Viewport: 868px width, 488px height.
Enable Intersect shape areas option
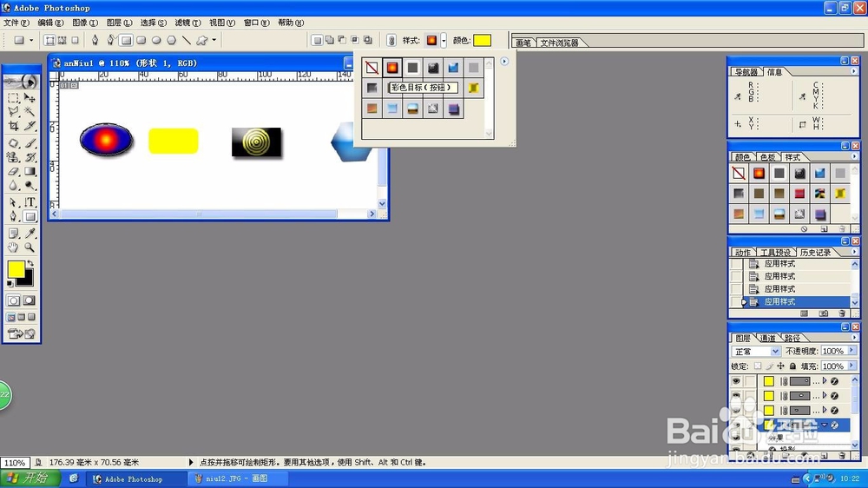click(355, 40)
